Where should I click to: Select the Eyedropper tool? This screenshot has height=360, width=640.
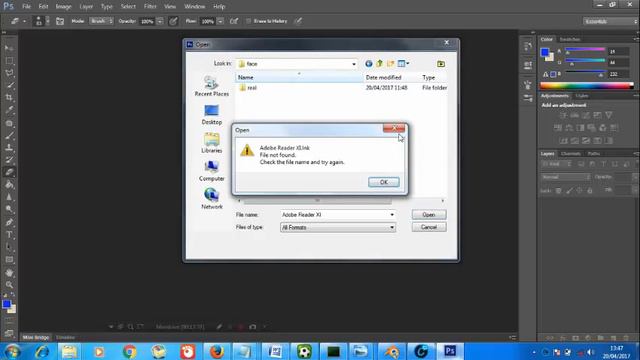9,110
